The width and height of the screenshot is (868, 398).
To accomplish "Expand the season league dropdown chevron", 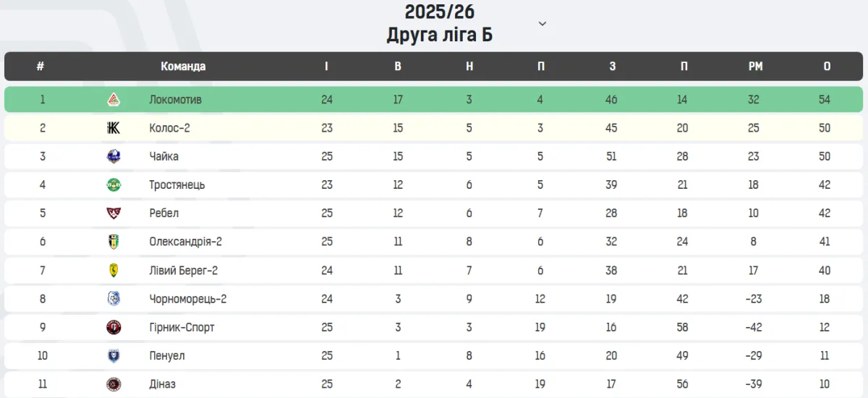I will tap(542, 24).
